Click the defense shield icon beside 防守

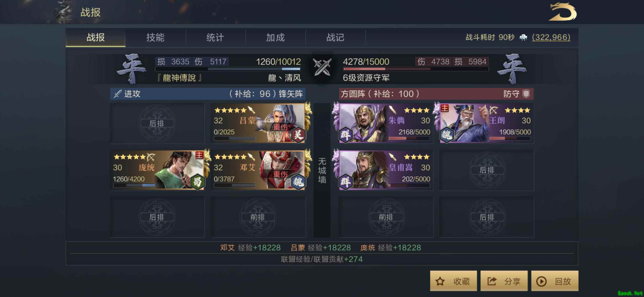[526, 94]
